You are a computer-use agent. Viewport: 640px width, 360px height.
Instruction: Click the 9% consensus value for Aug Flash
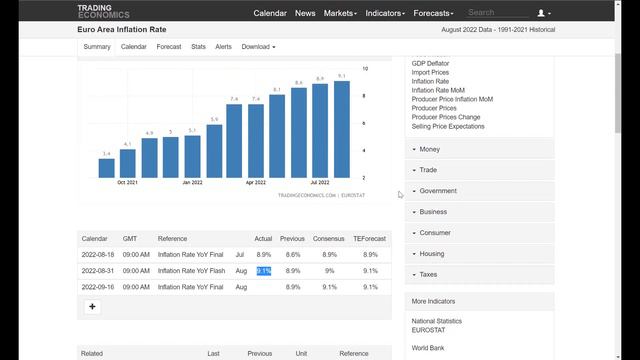click(x=330, y=271)
